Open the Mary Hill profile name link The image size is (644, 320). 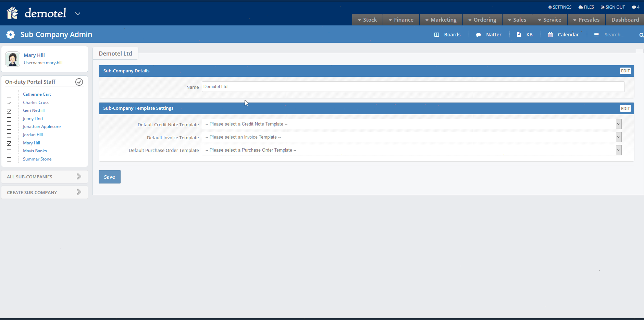34,55
